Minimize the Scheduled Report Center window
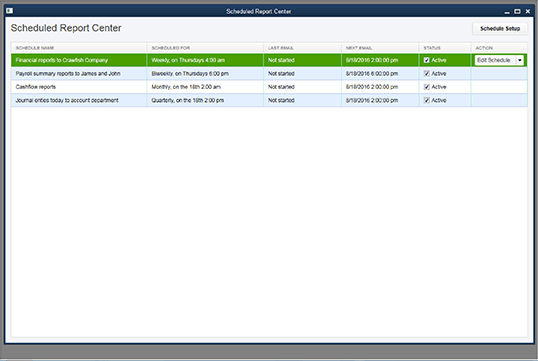Screen dimensions: 538x361 point(507,12)
